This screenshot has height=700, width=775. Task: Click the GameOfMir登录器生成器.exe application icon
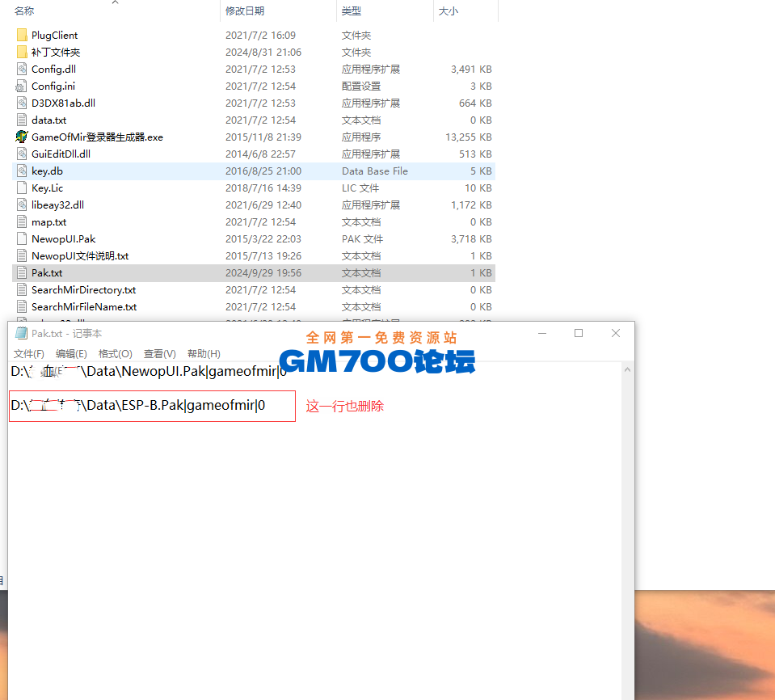pyautogui.click(x=22, y=137)
